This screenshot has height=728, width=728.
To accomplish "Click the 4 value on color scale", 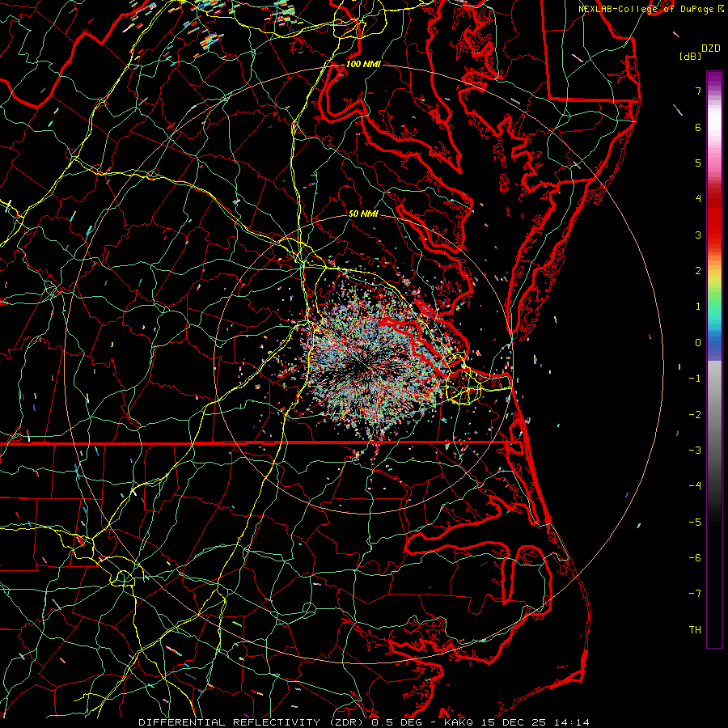I will pos(698,199).
